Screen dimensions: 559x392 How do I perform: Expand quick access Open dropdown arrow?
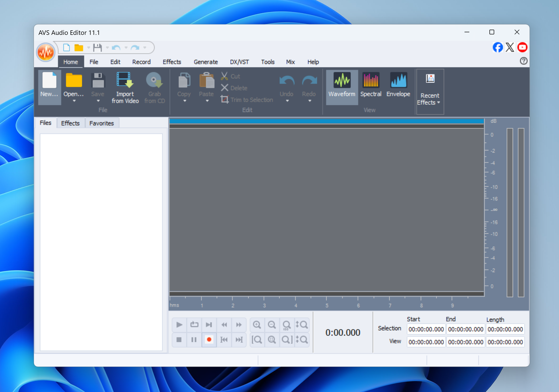tap(89, 47)
